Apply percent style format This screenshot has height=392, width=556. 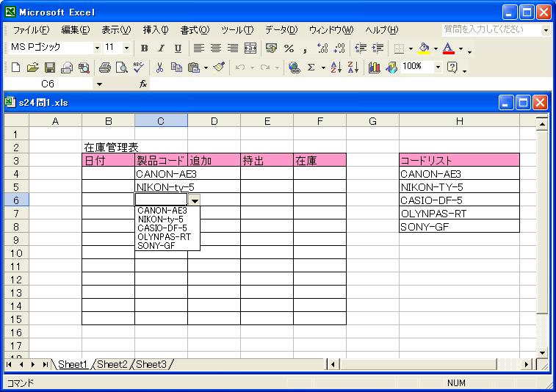point(289,48)
